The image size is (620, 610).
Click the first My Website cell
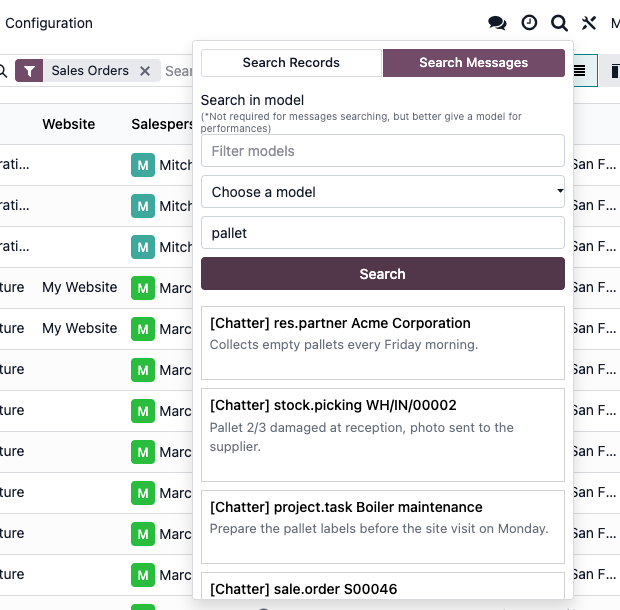click(x=79, y=287)
